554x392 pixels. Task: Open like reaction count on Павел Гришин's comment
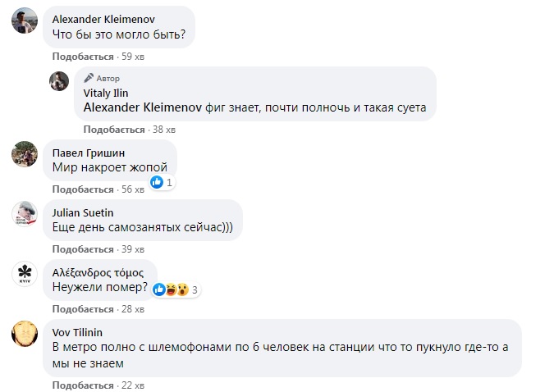(163, 182)
